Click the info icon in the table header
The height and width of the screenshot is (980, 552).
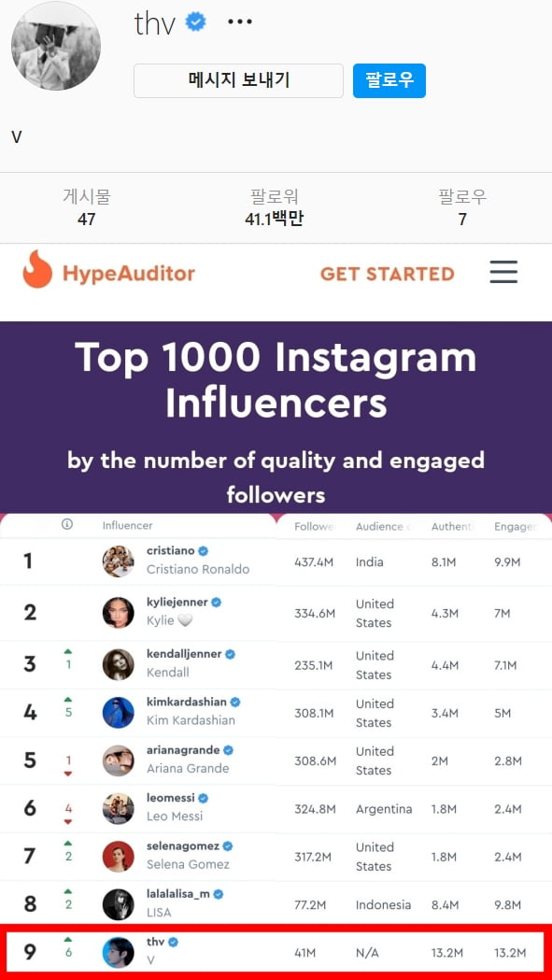(x=67, y=525)
